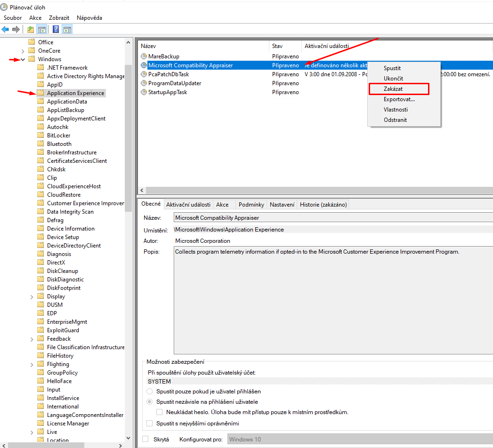Viewport: 493px width, 448px height.
Task: Click the task list scroll-left arrow
Action: point(142,191)
